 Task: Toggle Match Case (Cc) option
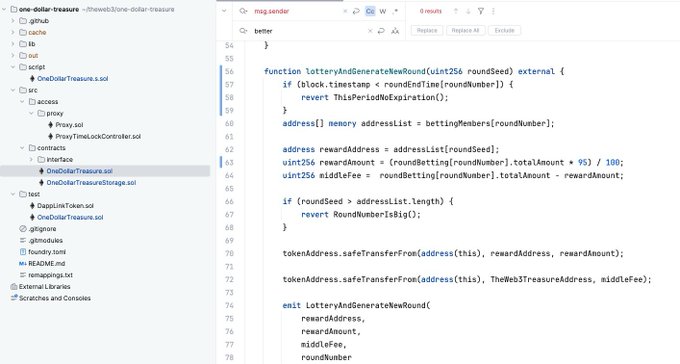(x=370, y=11)
